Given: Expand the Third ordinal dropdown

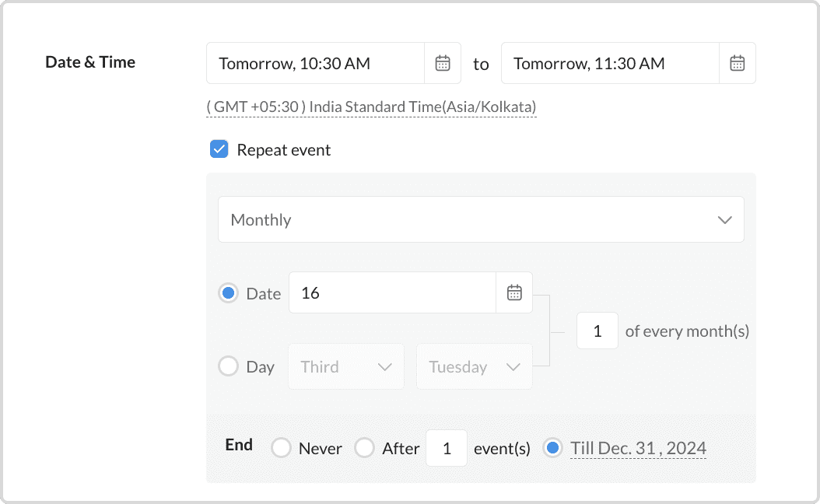Looking at the screenshot, I should [346, 366].
